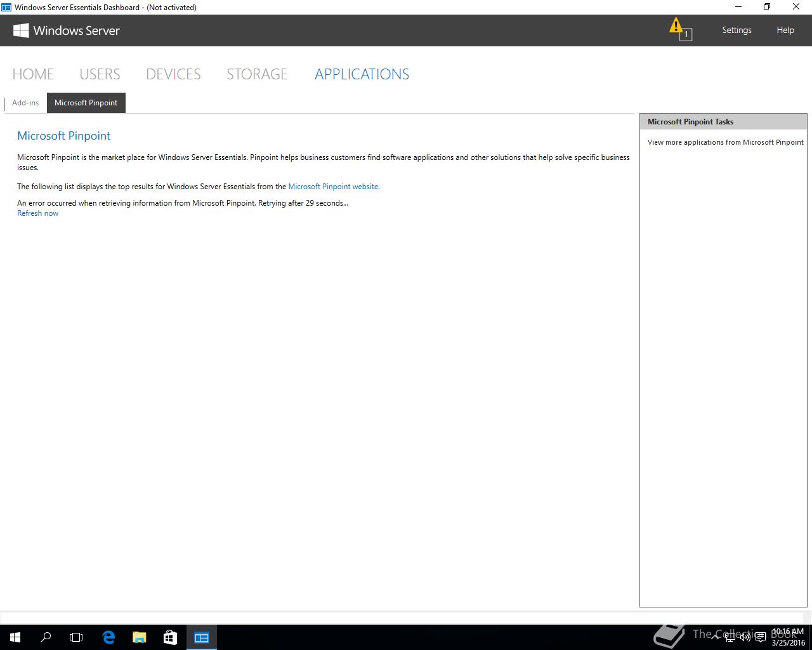Open the USERS section
Viewport: 812px width, 650px height.
click(x=100, y=74)
